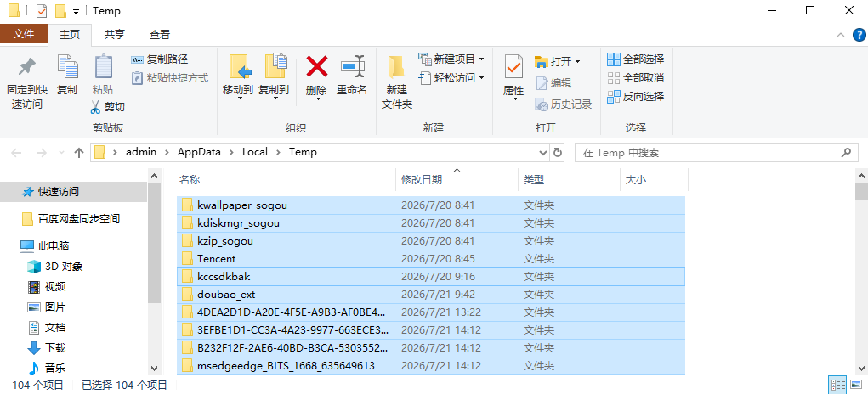Click Select none (全部取消)
The height and width of the screenshot is (394, 868).
pyautogui.click(x=636, y=78)
